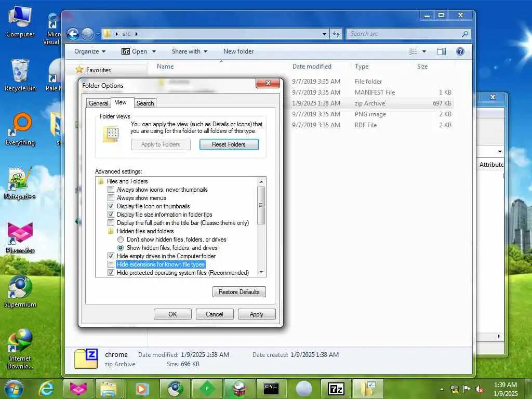Open the Share with dropdown
532x399 pixels.
(189, 51)
